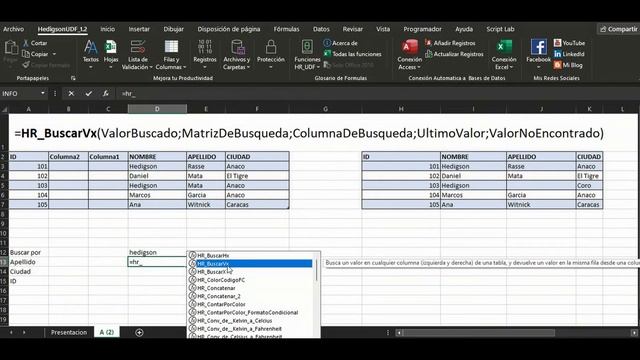640x360 pixels.
Task: Switch to the Programador tab
Action: point(422,29)
